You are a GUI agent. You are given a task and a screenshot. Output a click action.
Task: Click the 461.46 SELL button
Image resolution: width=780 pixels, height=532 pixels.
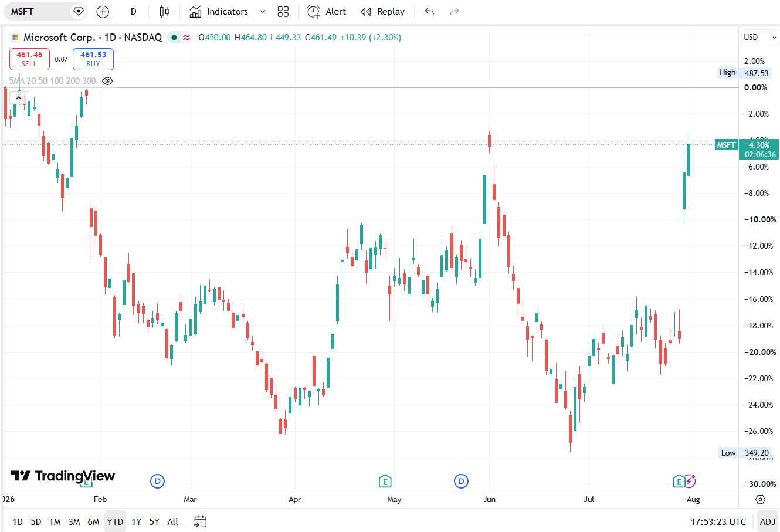pyautogui.click(x=29, y=59)
